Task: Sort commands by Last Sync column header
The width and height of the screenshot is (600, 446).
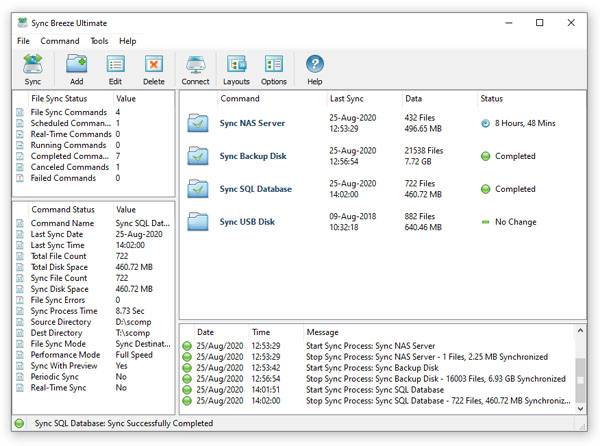Action: pyautogui.click(x=346, y=99)
